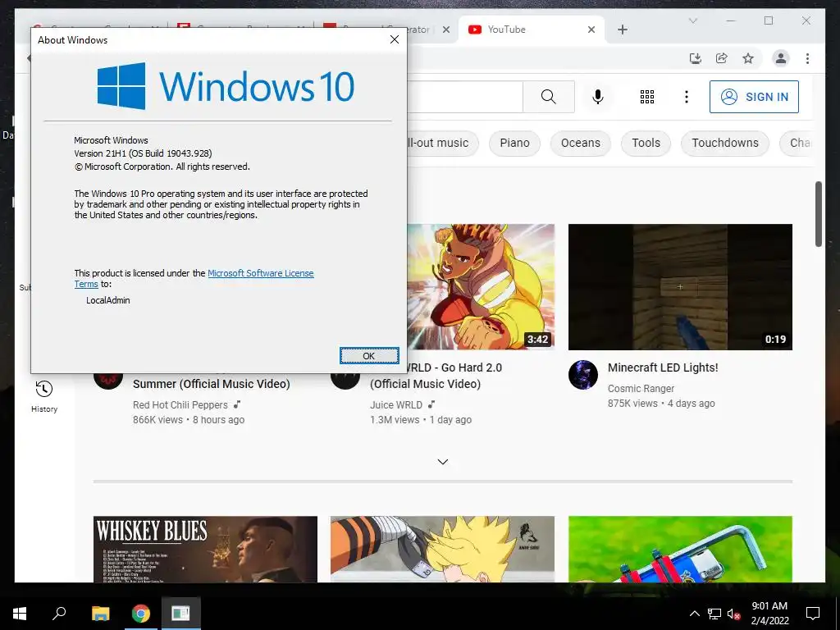Open network status tray icon
This screenshot has height=630, width=840.
pyautogui.click(x=714, y=614)
